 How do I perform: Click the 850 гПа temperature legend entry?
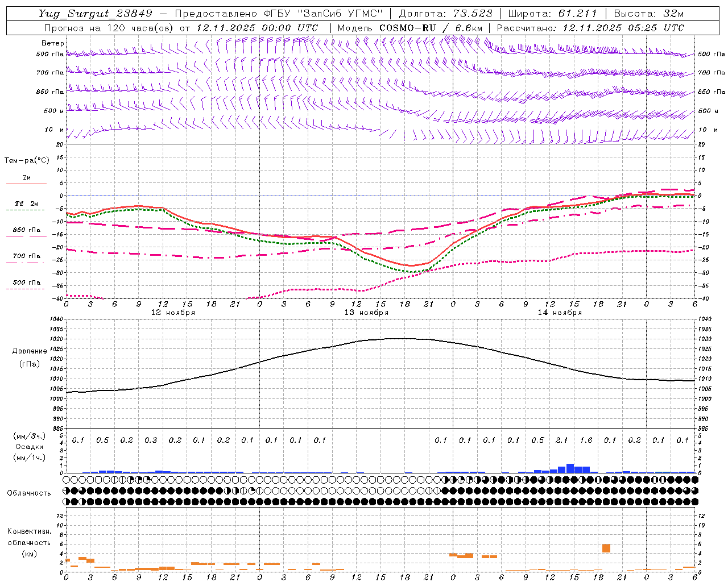pos(27,230)
